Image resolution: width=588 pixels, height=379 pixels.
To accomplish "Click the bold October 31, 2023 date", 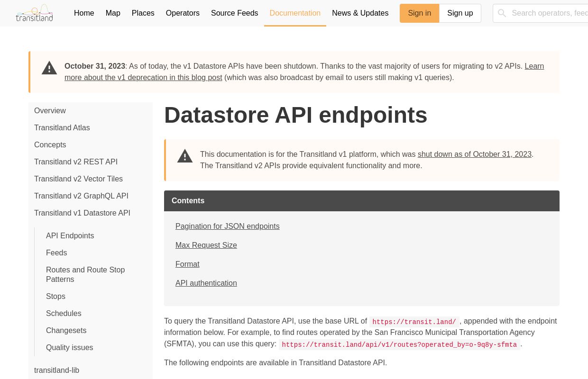I will (x=95, y=66).
